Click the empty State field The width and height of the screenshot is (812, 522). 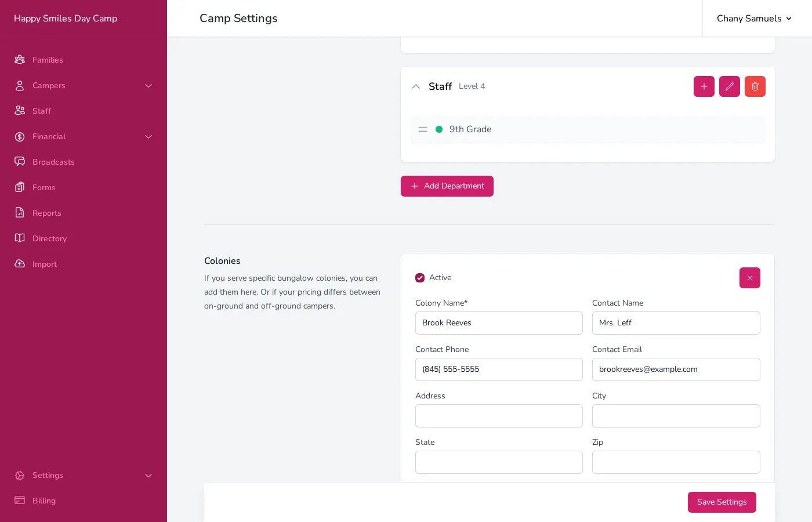click(499, 462)
